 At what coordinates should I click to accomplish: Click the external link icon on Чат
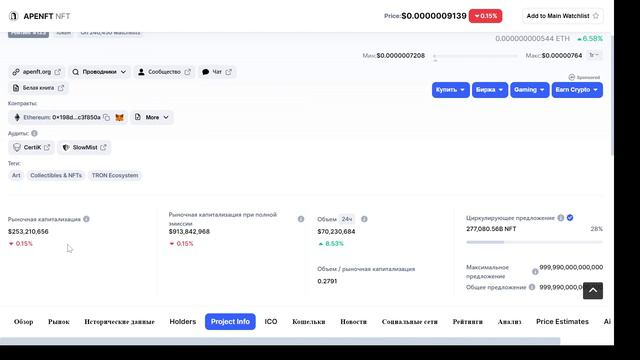coord(229,72)
